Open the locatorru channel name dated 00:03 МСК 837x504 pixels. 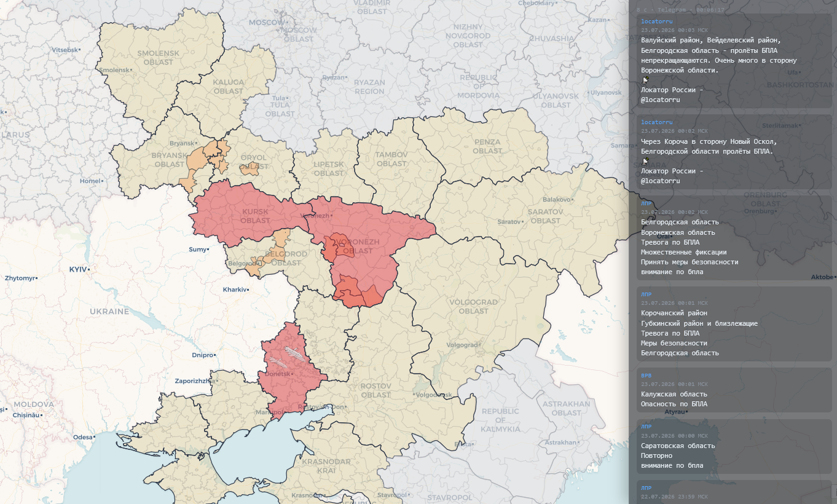pos(656,22)
